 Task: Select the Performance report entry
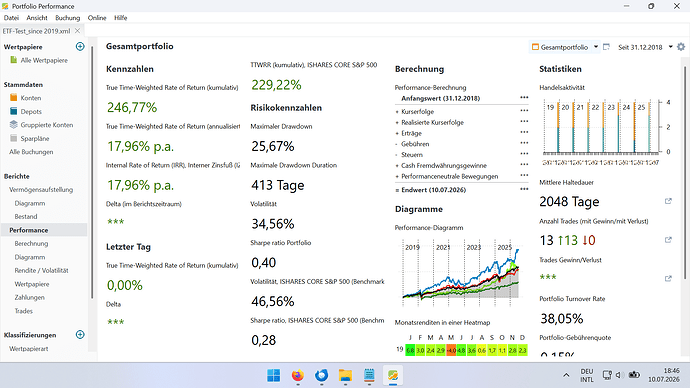pos(29,230)
